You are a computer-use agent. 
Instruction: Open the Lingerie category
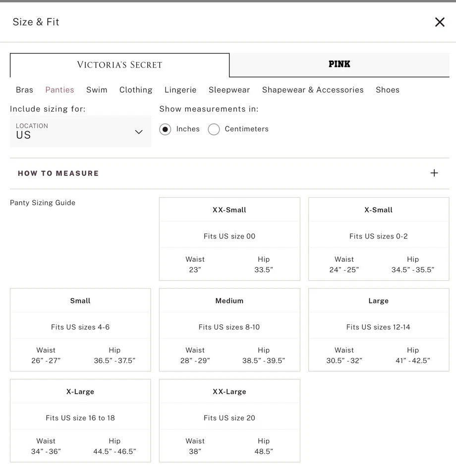point(180,90)
